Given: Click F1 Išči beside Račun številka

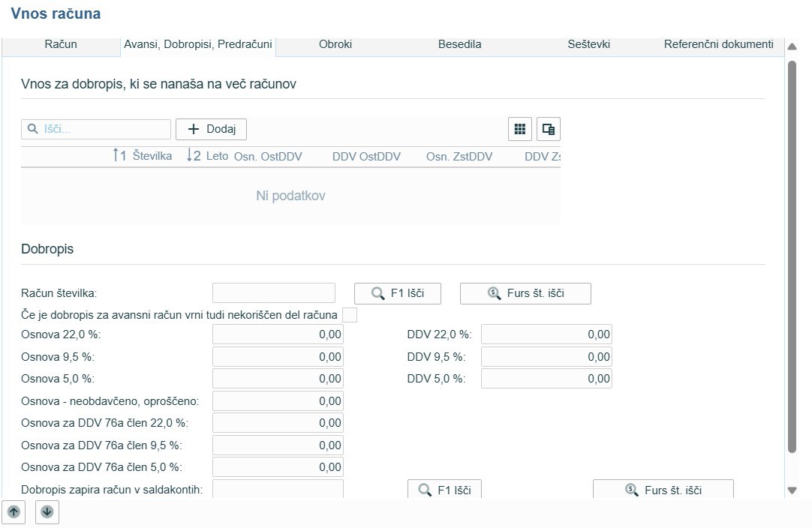Looking at the screenshot, I should pyautogui.click(x=398, y=293).
